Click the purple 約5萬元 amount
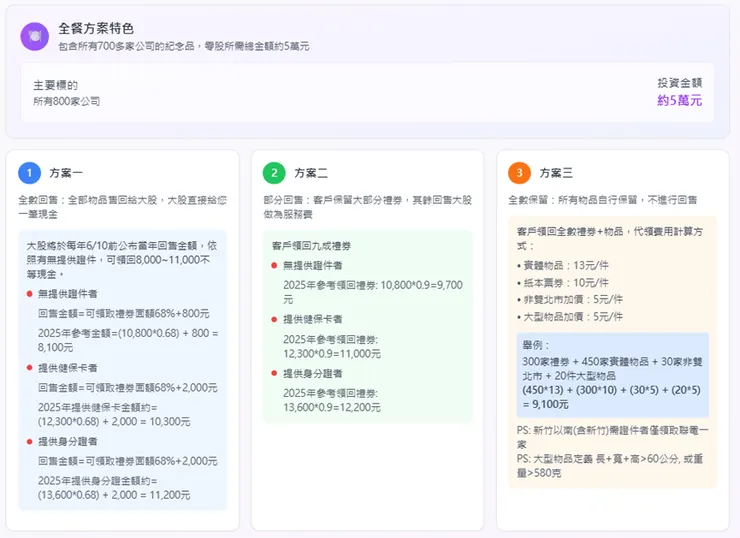 click(x=679, y=101)
